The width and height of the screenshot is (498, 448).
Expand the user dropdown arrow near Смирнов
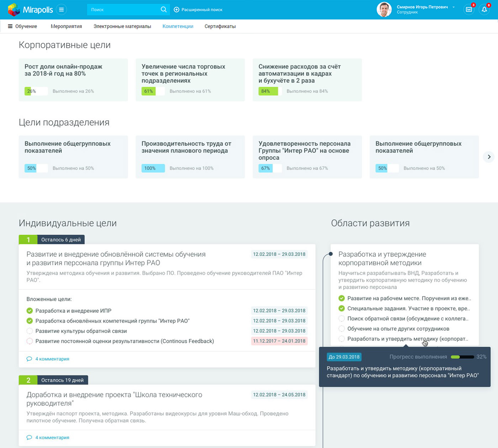pyautogui.click(x=454, y=7)
